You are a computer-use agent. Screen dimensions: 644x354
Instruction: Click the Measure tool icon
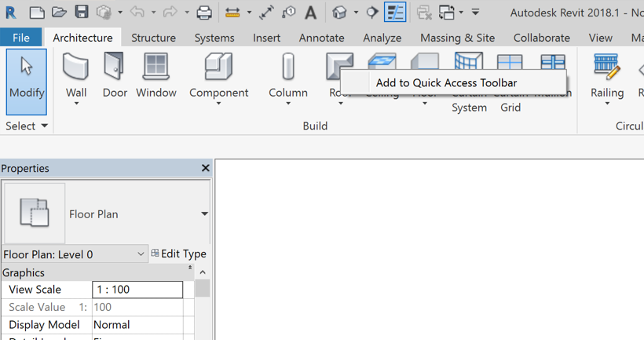click(x=232, y=13)
